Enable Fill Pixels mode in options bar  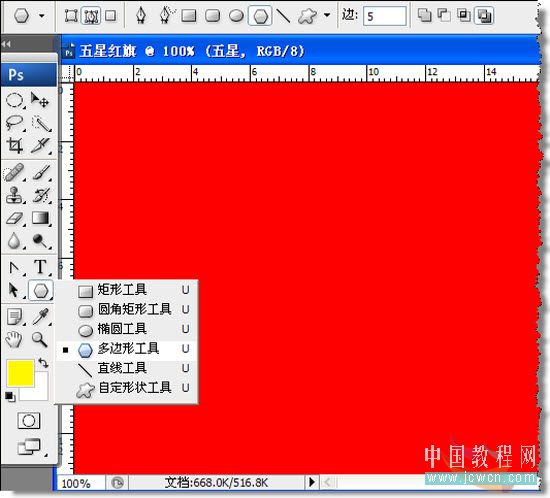111,16
